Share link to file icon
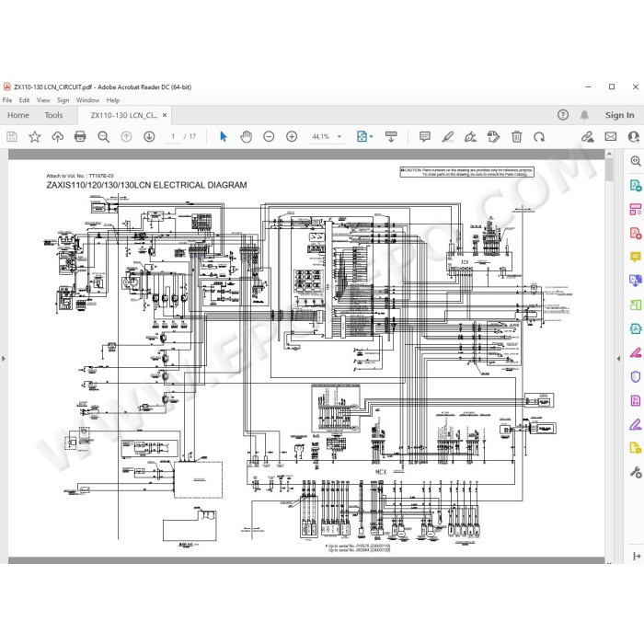 tap(587, 136)
